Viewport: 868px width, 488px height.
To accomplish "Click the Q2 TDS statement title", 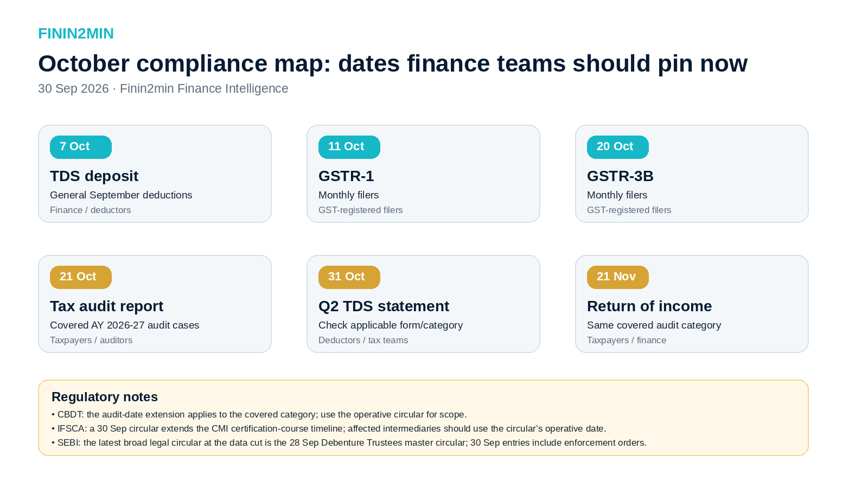I will point(384,306).
